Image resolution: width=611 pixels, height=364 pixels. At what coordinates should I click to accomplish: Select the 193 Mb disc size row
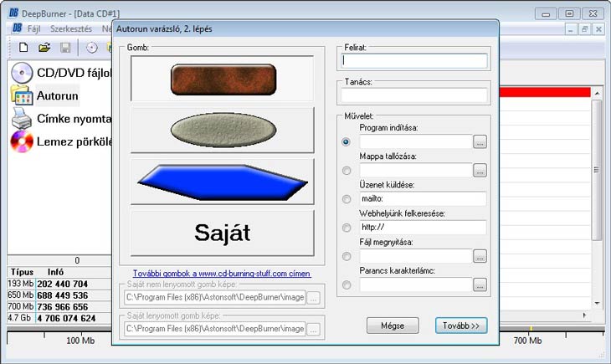click(x=59, y=284)
